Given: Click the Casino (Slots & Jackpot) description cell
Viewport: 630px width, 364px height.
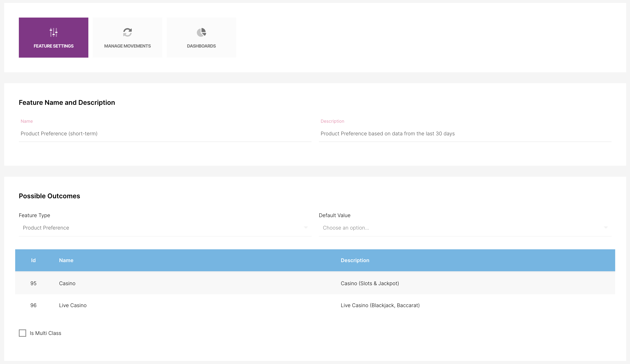Looking at the screenshot, I should click(x=370, y=283).
